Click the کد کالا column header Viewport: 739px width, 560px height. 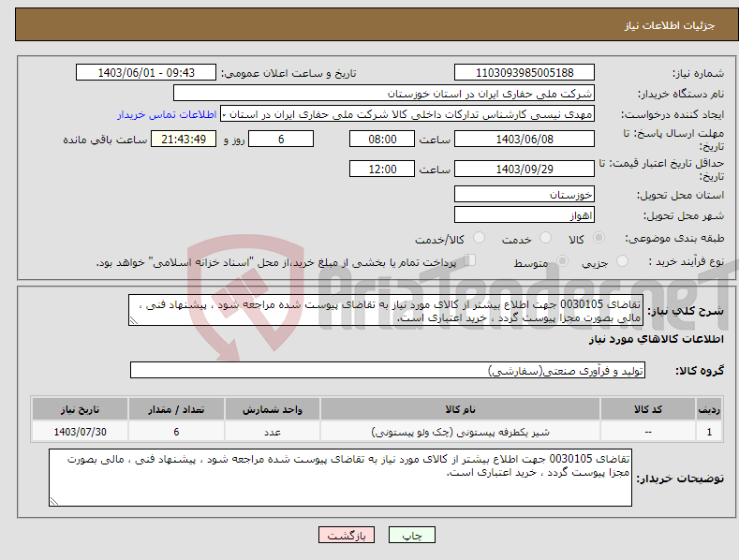[648, 409]
